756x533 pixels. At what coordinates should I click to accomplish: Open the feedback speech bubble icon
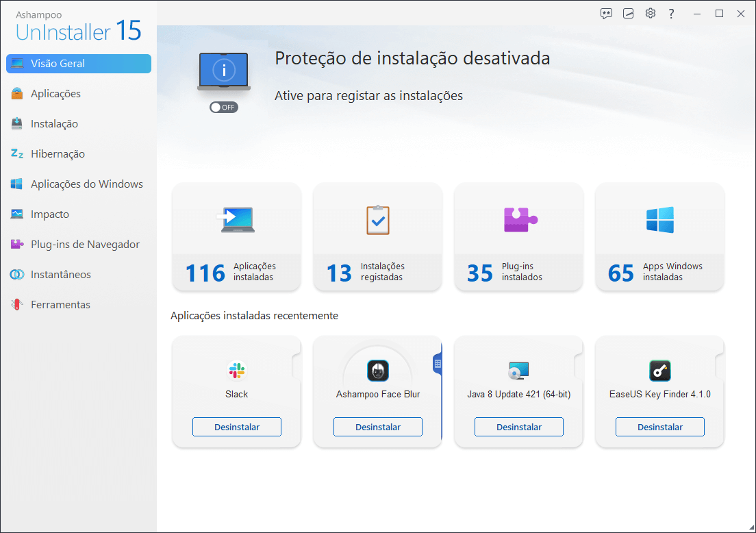tap(606, 14)
